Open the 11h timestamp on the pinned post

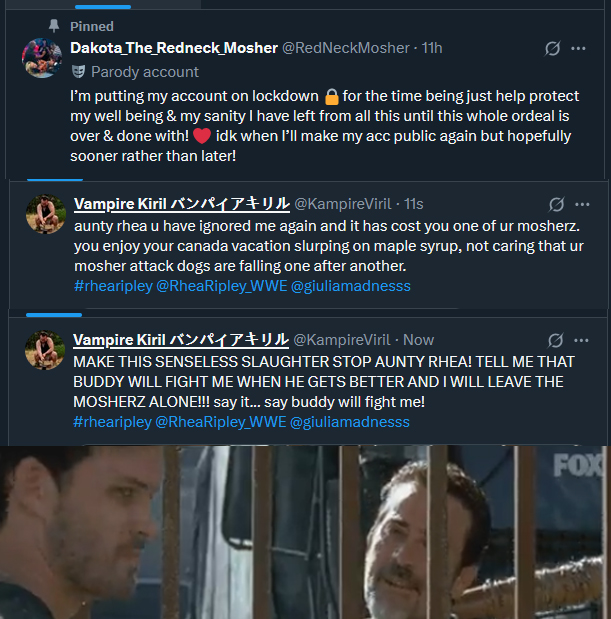pos(432,48)
